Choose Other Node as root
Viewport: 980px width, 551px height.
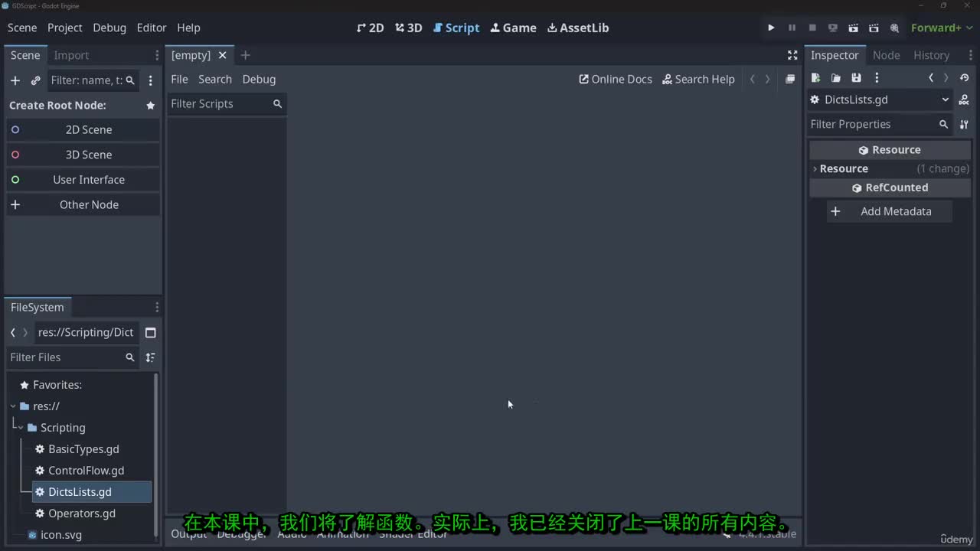[x=83, y=205]
